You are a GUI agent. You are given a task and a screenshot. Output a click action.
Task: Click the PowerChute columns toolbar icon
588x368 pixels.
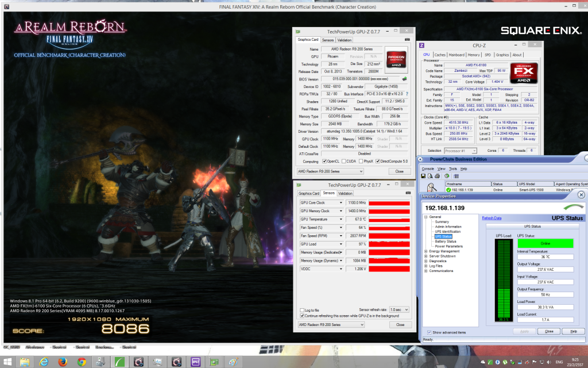(x=457, y=176)
